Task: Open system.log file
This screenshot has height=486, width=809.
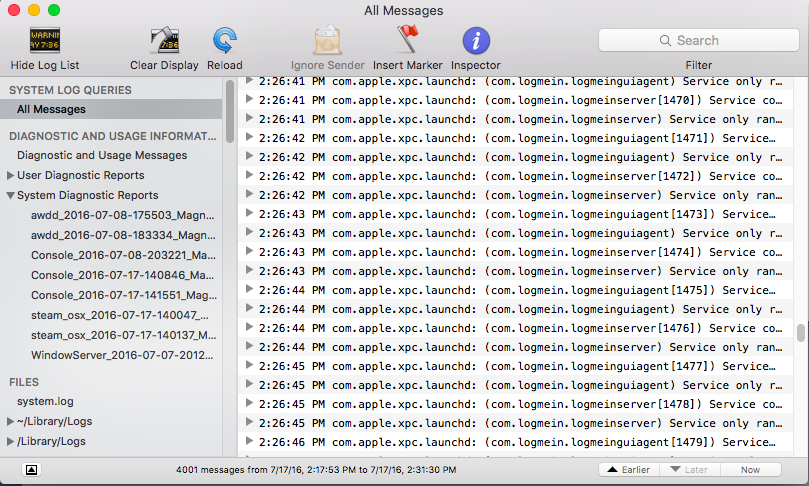Action: click(x=45, y=401)
